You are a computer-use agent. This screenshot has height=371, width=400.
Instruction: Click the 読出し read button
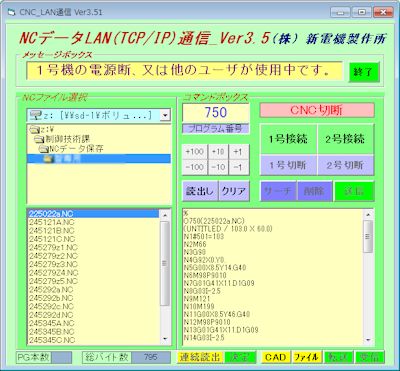point(200,191)
